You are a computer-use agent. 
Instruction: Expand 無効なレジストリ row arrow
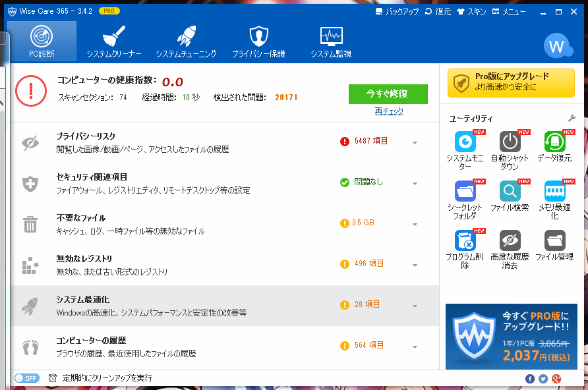tap(415, 265)
